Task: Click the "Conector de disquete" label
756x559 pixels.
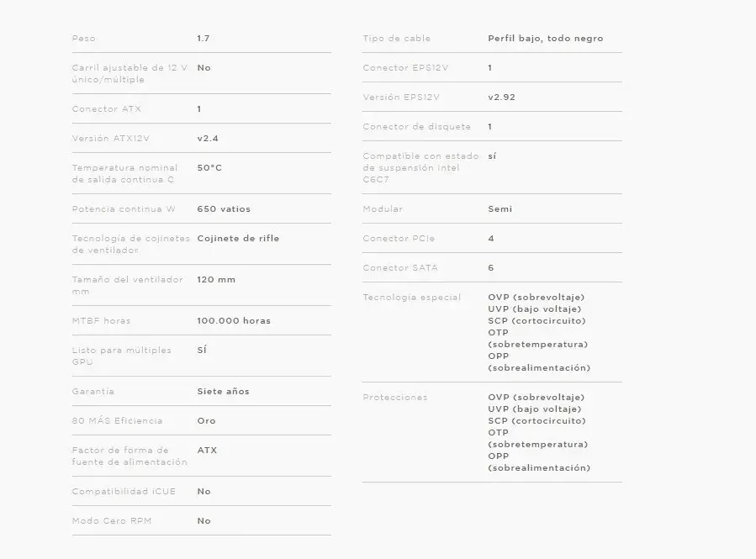Action: (416, 127)
